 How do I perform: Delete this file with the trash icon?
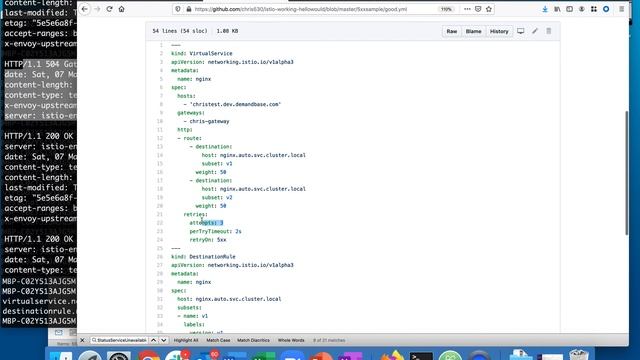549,31
